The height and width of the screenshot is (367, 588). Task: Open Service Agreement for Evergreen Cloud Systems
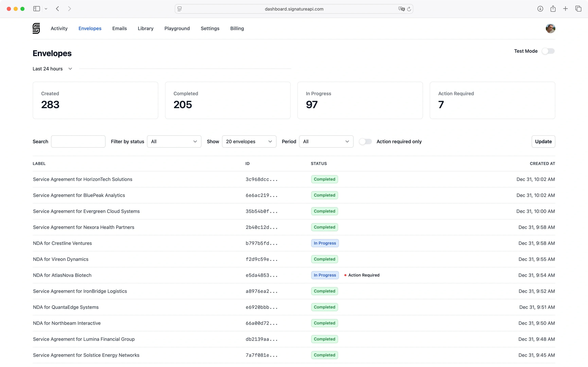pos(86,211)
